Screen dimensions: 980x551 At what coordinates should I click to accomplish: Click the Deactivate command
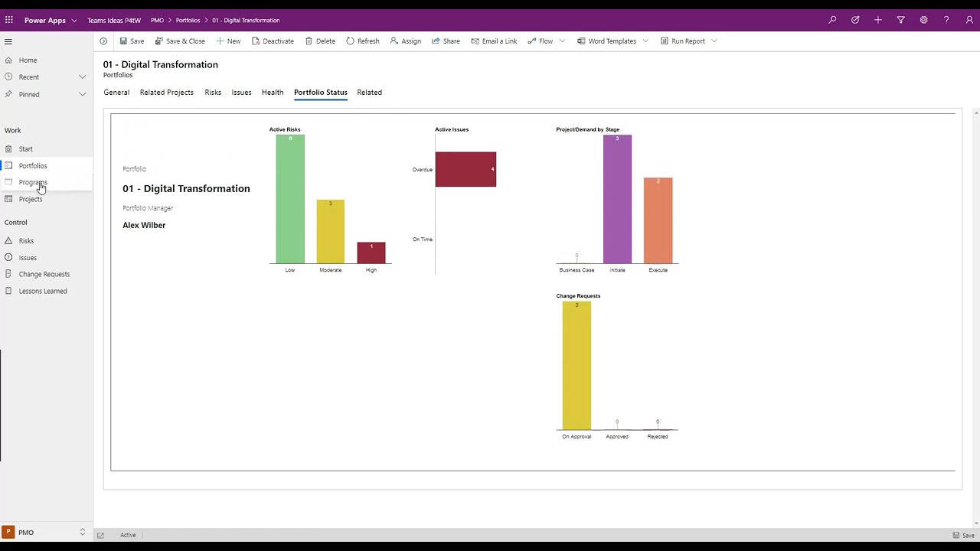273,41
